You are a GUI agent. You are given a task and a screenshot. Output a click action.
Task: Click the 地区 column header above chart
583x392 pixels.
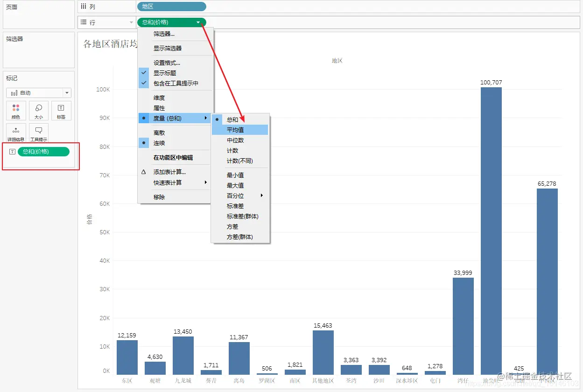pos(337,61)
